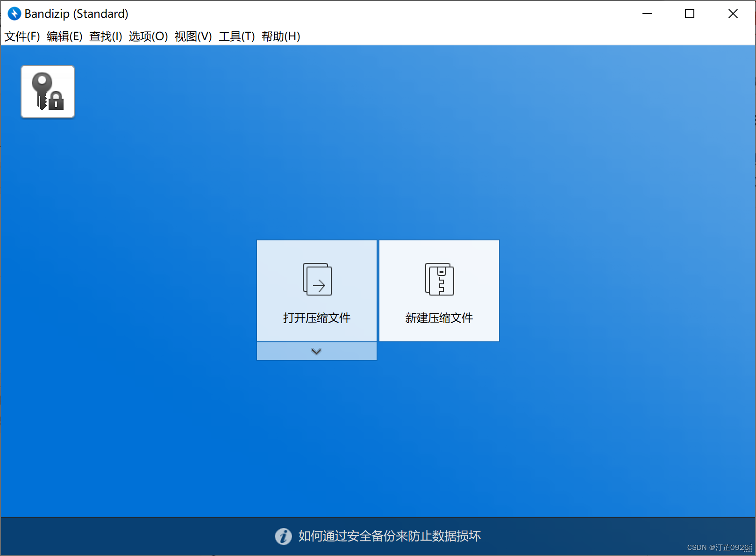
Task: Open the 如何通过安全备份来防止数据损坏 tip link
Action: click(390, 536)
